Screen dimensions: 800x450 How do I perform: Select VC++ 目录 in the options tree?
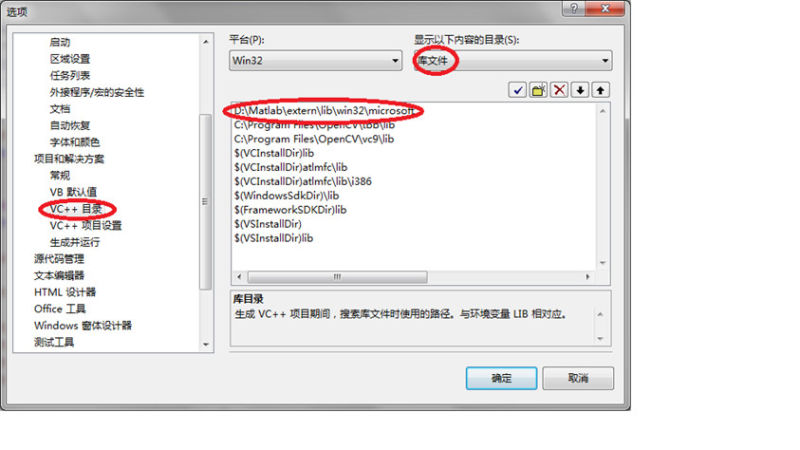click(x=76, y=209)
